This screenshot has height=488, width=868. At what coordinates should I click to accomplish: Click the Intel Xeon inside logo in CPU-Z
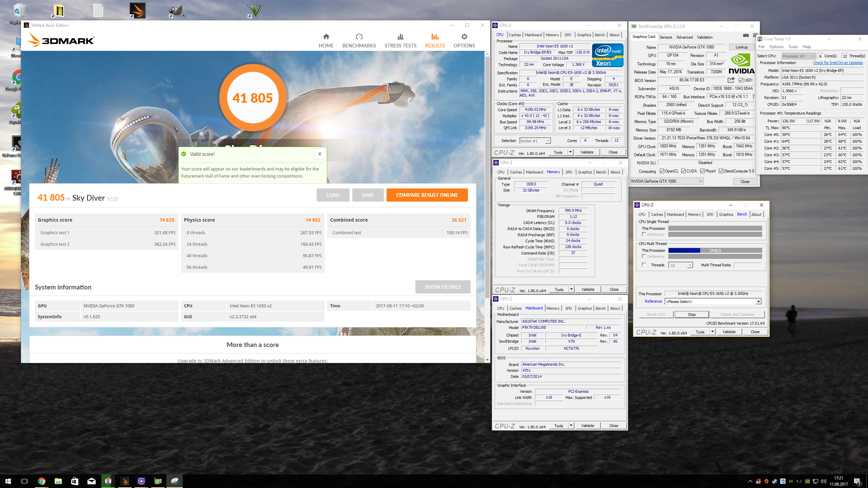click(x=607, y=55)
